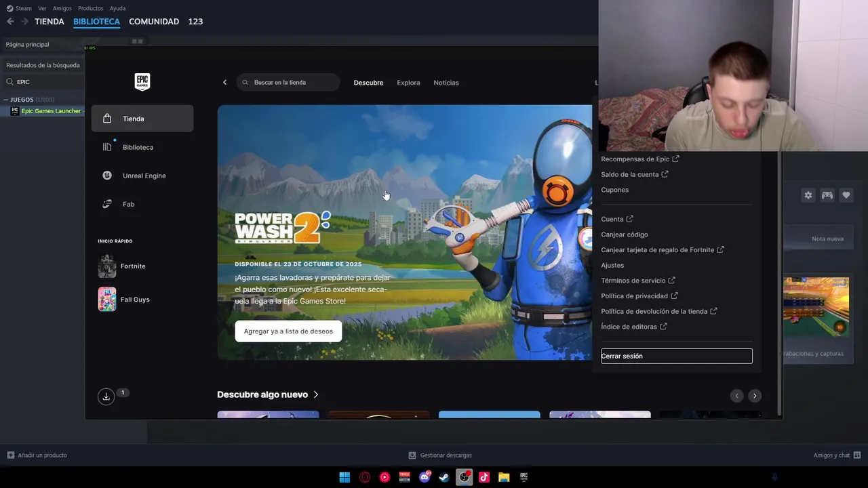Viewport: 868px width, 488px height.
Task: Open Gestionar descargas in Steam
Action: tap(440, 455)
